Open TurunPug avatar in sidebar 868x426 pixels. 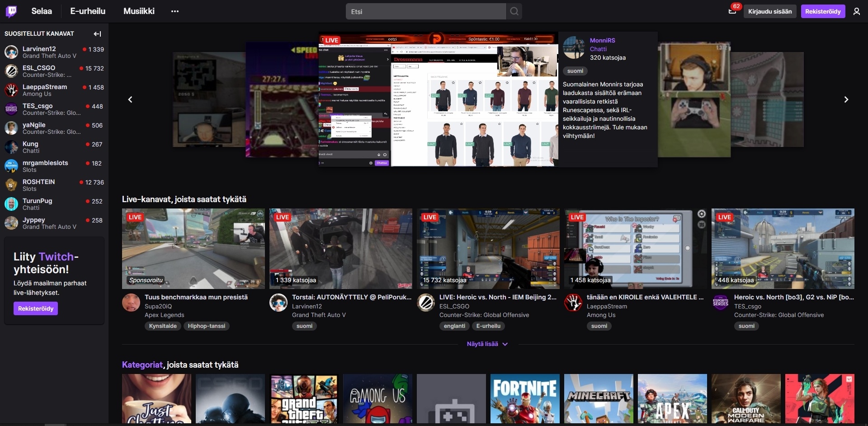(x=11, y=204)
